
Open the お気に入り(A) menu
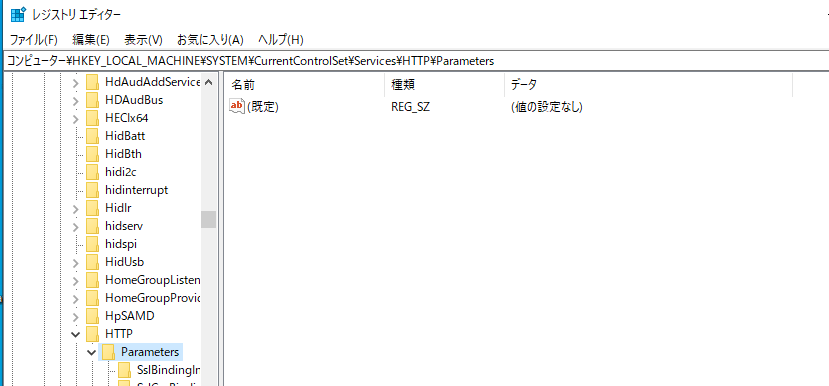pos(210,40)
